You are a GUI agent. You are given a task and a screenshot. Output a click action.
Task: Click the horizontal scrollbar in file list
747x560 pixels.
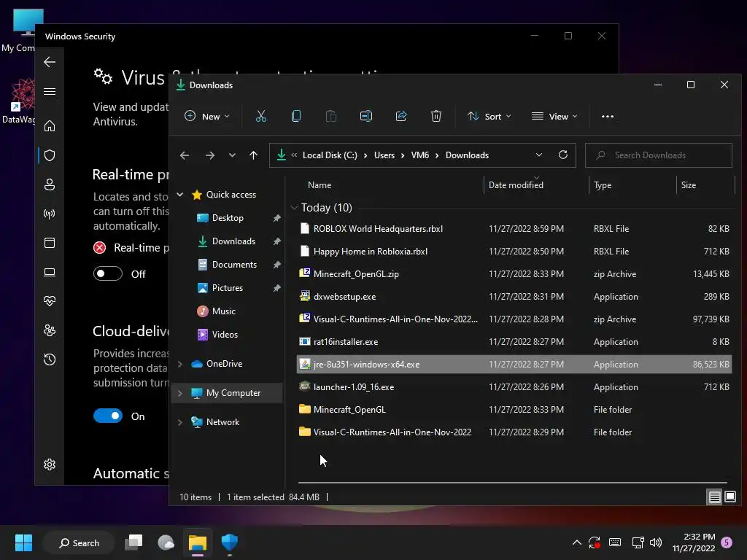coord(513,483)
